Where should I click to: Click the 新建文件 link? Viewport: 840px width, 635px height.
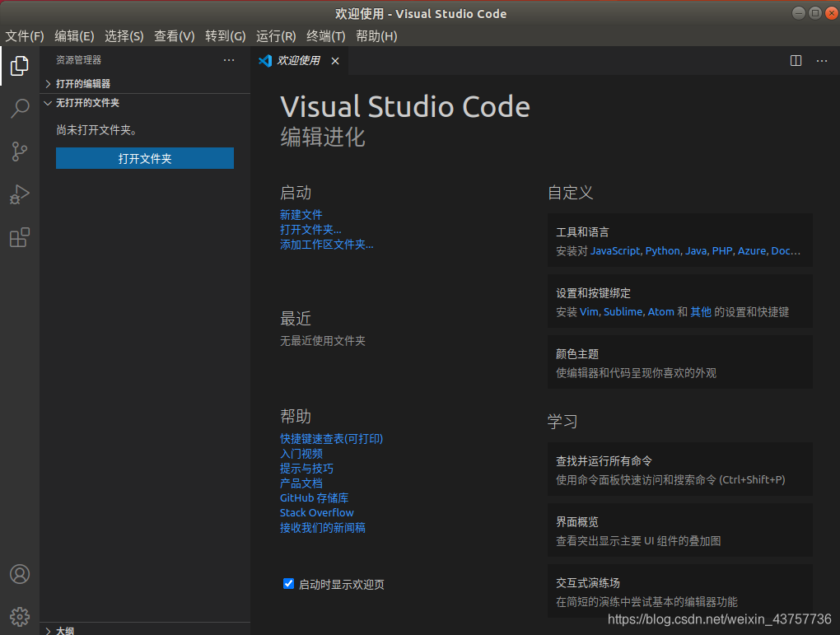pyautogui.click(x=301, y=215)
